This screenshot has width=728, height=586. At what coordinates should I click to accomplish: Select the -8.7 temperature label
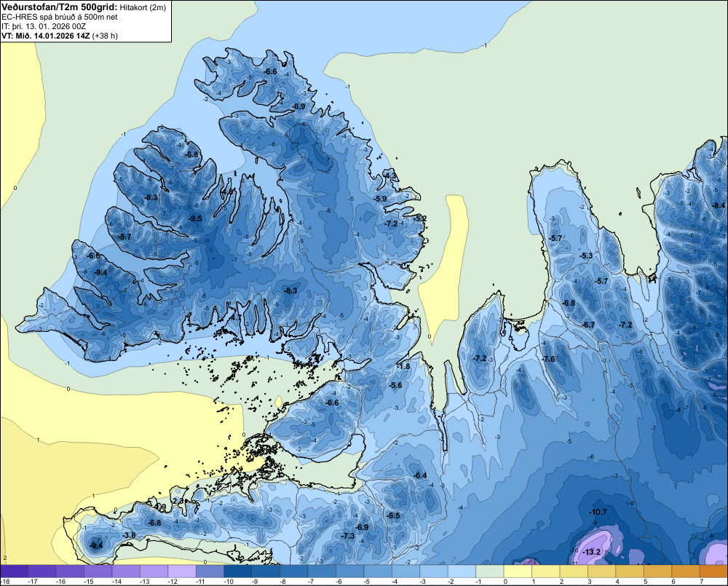pyautogui.click(x=124, y=237)
